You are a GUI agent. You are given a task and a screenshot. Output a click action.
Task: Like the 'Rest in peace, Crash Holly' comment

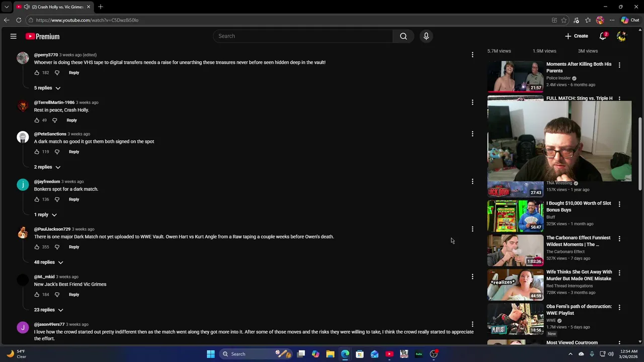[x=37, y=120]
